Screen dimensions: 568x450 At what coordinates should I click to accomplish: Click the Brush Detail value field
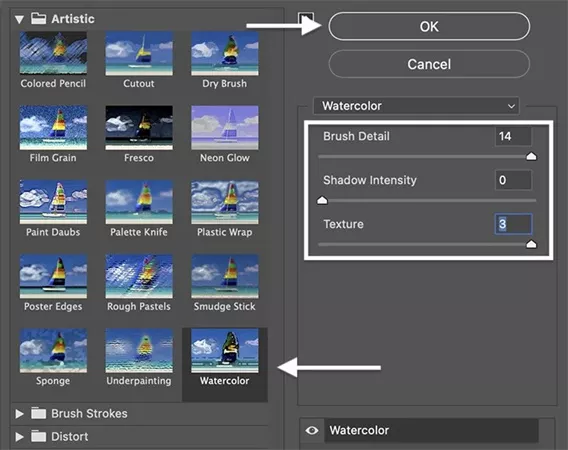coord(513,136)
